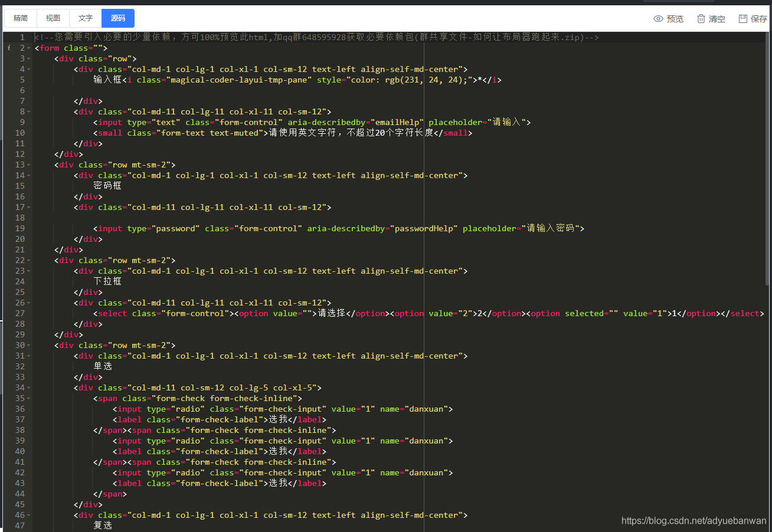
Task: Click the 清空 text button
Action: tap(717, 19)
